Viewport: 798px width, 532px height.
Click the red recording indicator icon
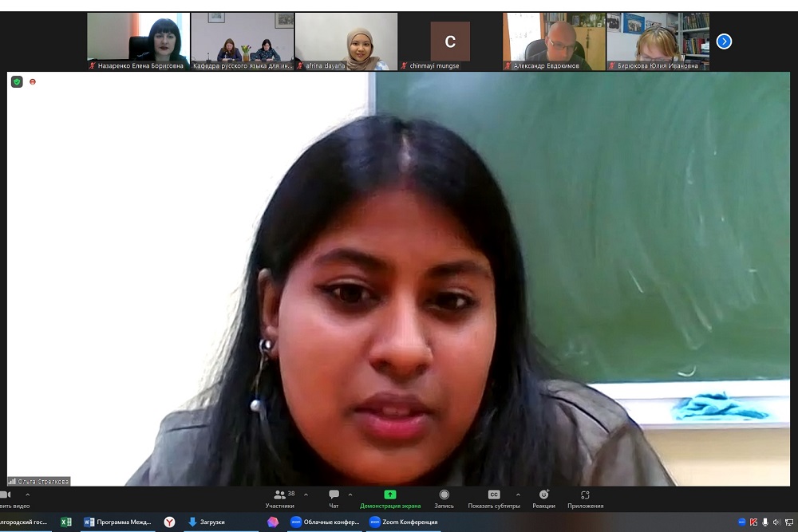33,81
